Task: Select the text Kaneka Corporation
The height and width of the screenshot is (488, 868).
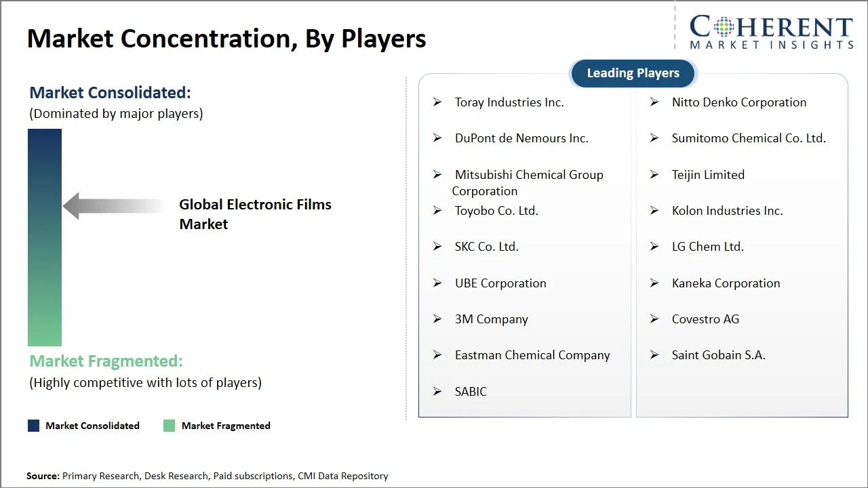Action: (x=726, y=283)
